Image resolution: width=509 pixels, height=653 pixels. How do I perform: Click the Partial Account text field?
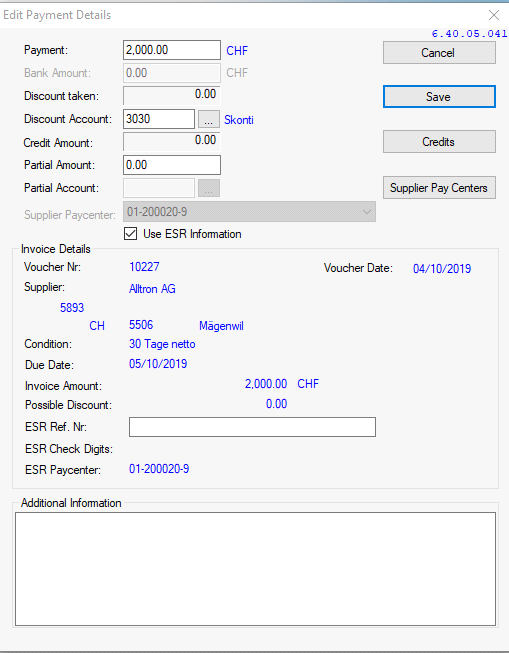[159, 188]
